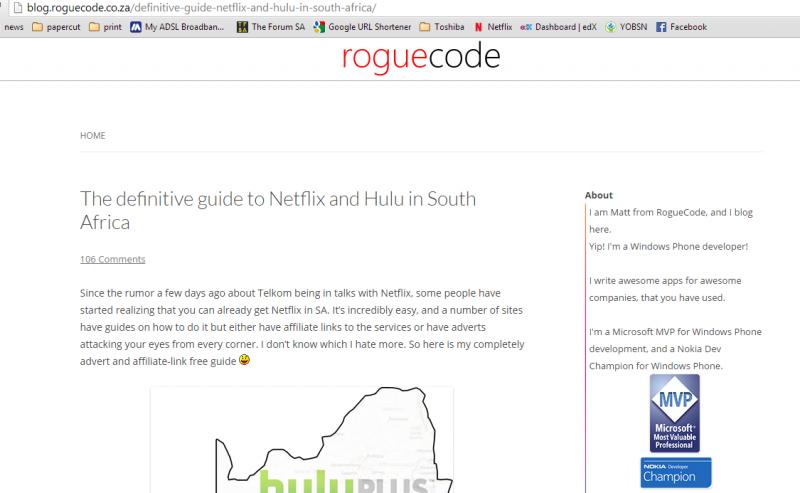This screenshot has width=800, height=493.
Task: Open the YOBSN bookmark
Action: 626,27
